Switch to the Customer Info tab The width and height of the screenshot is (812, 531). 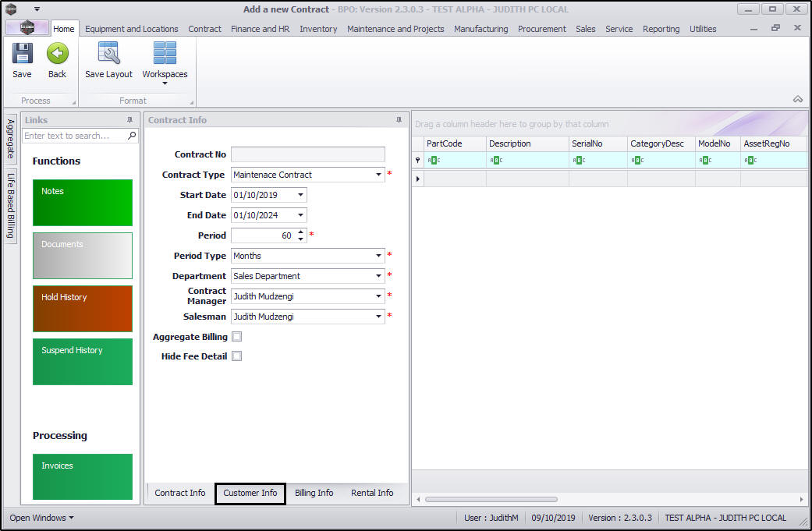tap(250, 493)
